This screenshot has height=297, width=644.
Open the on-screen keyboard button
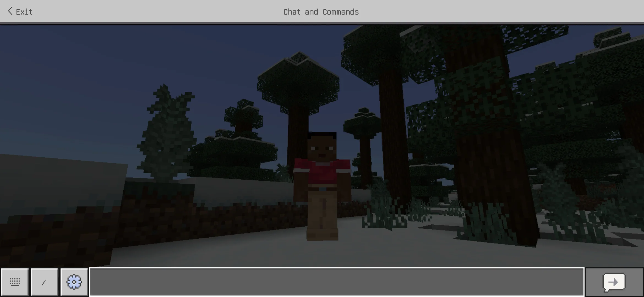pyautogui.click(x=15, y=282)
